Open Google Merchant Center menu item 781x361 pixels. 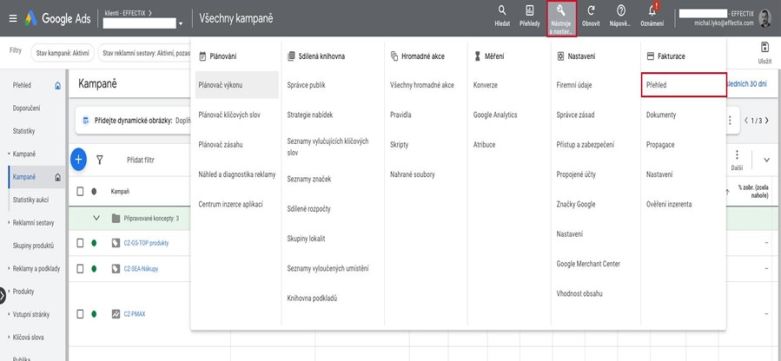click(588, 264)
